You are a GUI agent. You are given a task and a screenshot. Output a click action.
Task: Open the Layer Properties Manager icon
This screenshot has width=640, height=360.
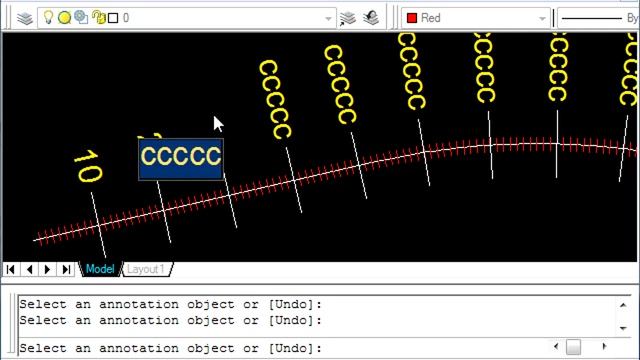tap(24, 18)
